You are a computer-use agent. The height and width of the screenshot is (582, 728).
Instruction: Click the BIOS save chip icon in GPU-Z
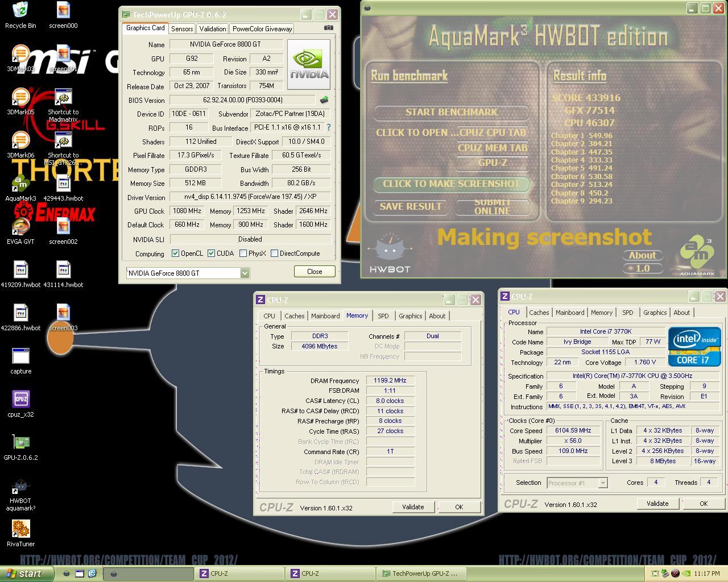324,100
